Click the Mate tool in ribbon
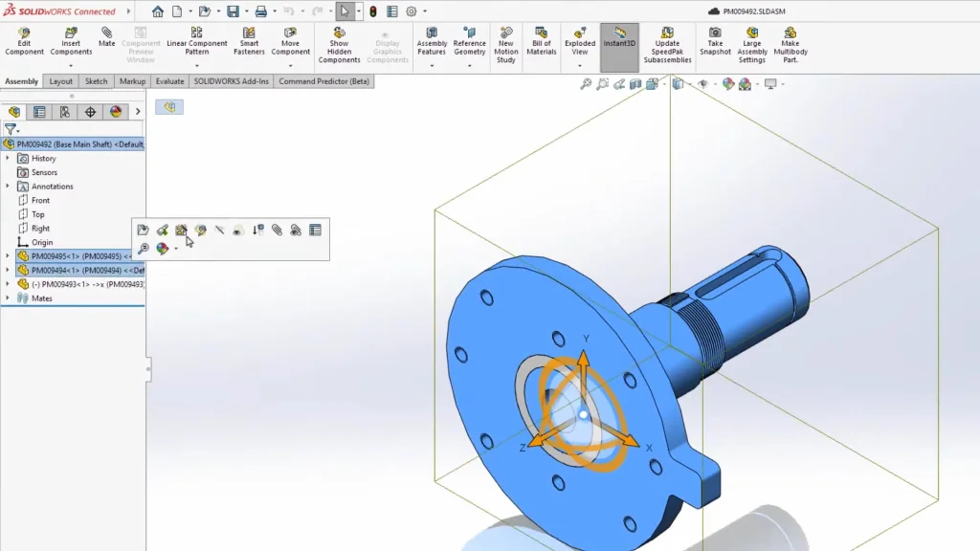The height and width of the screenshot is (551, 980). click(106, 37)
